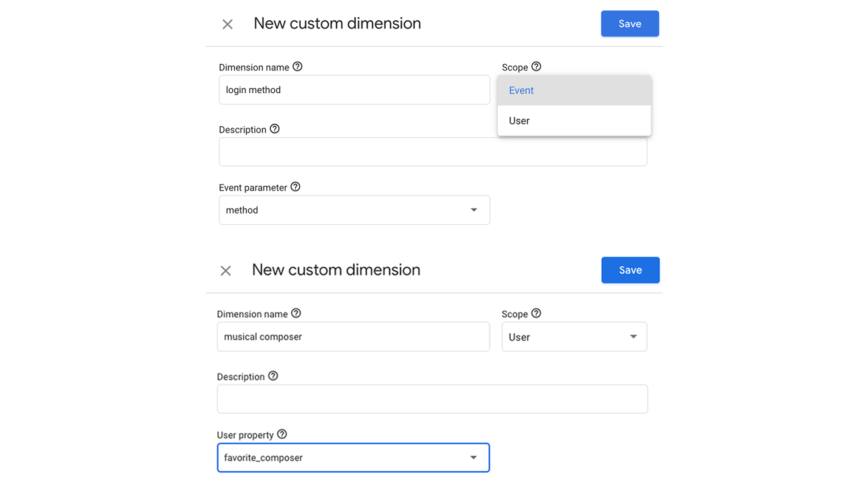Click help icon beside Event parameter label
868x488 pixels.
(295, 187)
